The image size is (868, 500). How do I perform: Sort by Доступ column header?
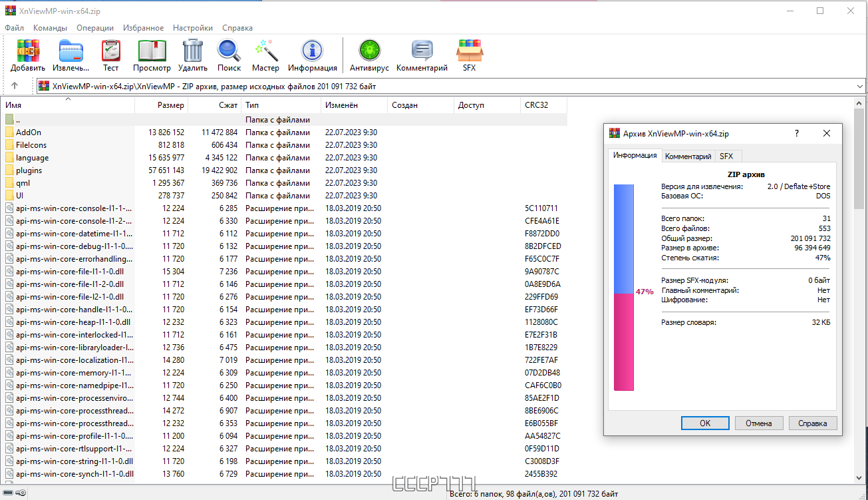point(487,105)
